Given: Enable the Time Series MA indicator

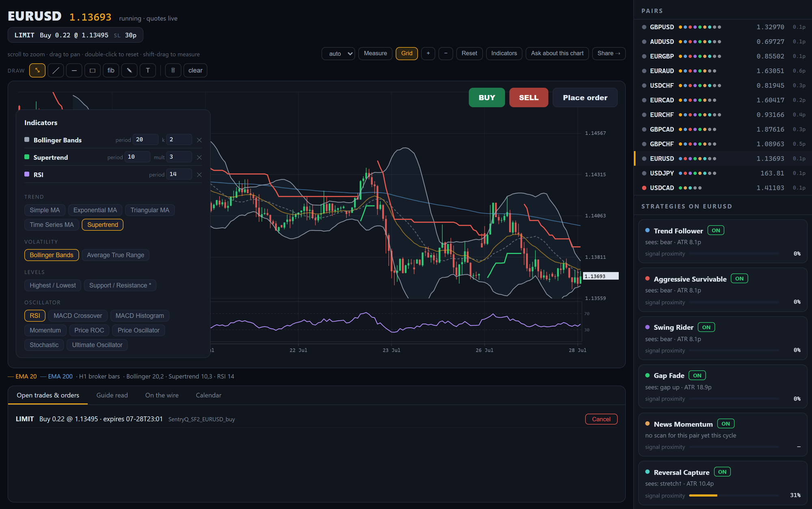Looking at the screenshot, I should tap(52, 225).
